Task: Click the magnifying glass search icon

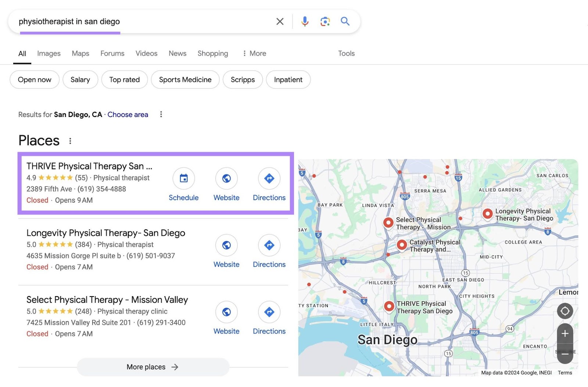Action: 345,21
